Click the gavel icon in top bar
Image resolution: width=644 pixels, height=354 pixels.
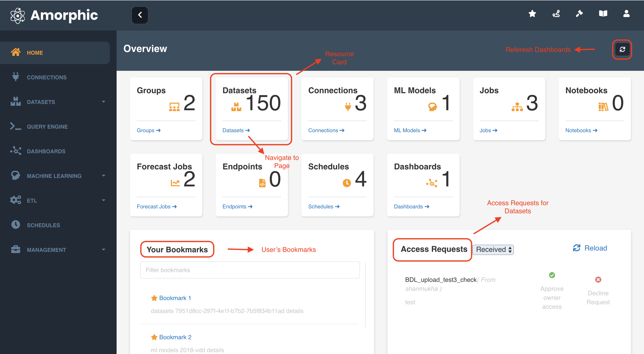pos(579,14)
